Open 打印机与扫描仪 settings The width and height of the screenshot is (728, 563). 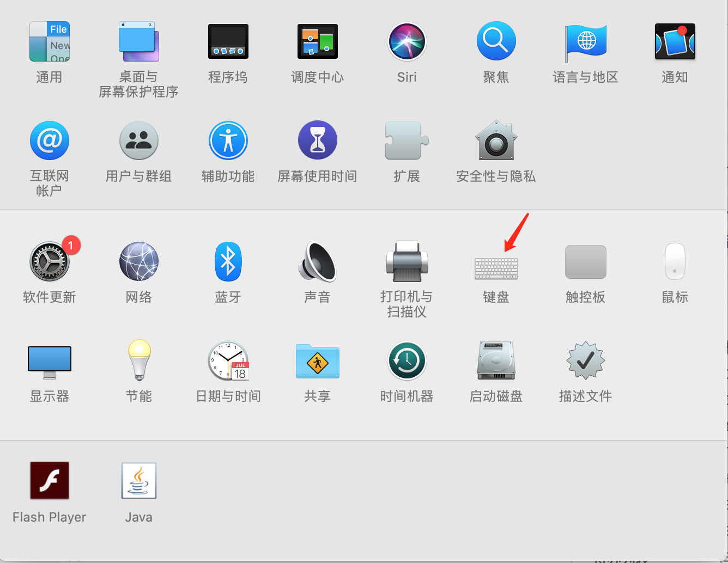pos(407,261)
